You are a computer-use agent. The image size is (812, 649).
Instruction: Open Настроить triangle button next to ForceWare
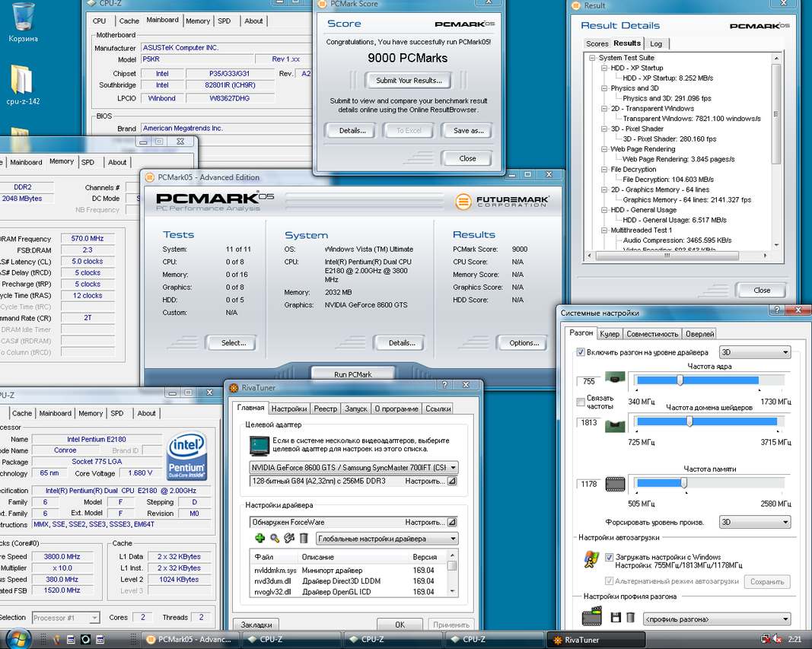(x=451, y=522)
